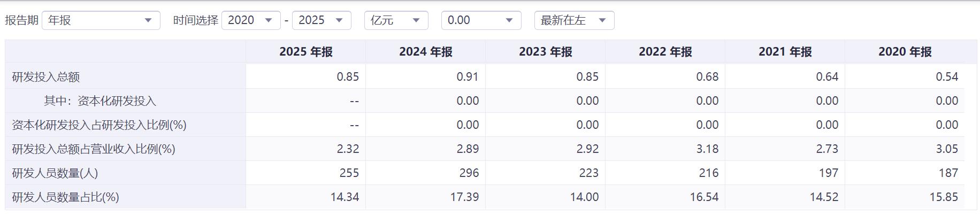
Task: Select the 研发投入总额 row label
Action: [46, 77]
